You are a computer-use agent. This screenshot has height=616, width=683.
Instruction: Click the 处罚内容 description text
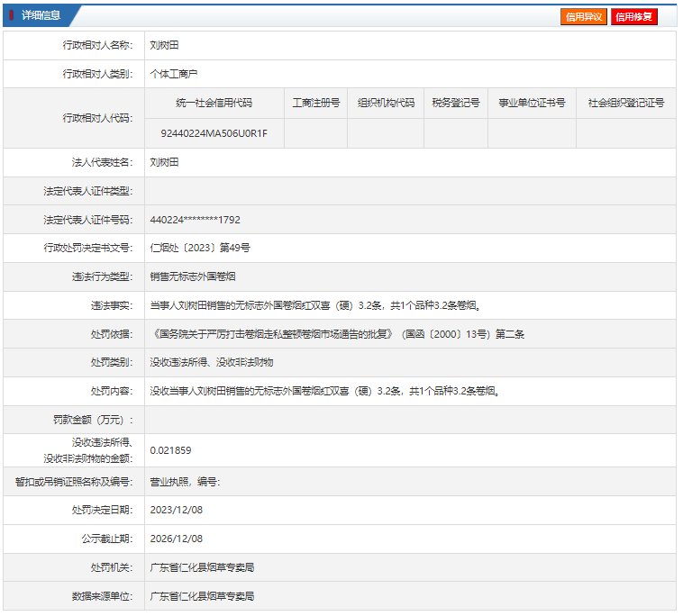pos(325,391)
